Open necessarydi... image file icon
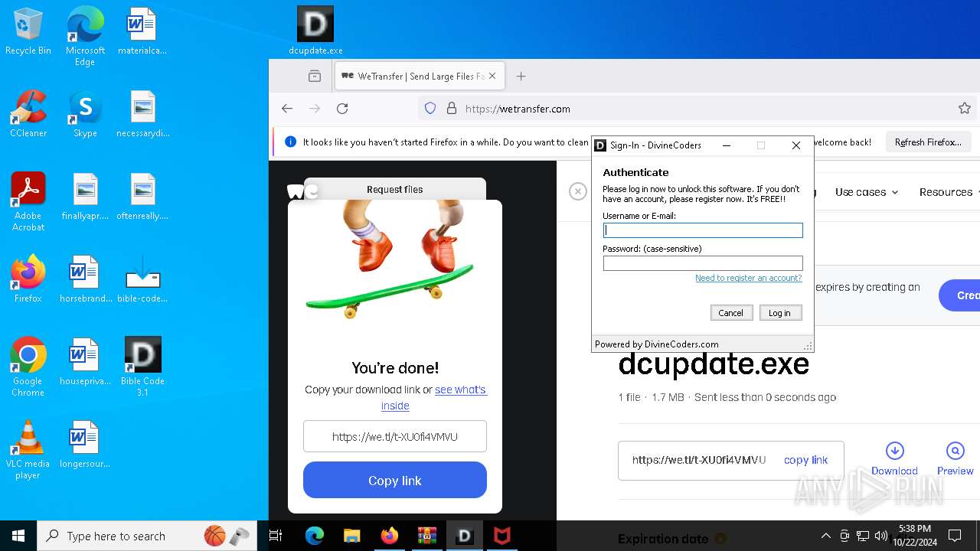The width and height of the screenshot is (980, 551). [x=142, y=114]
